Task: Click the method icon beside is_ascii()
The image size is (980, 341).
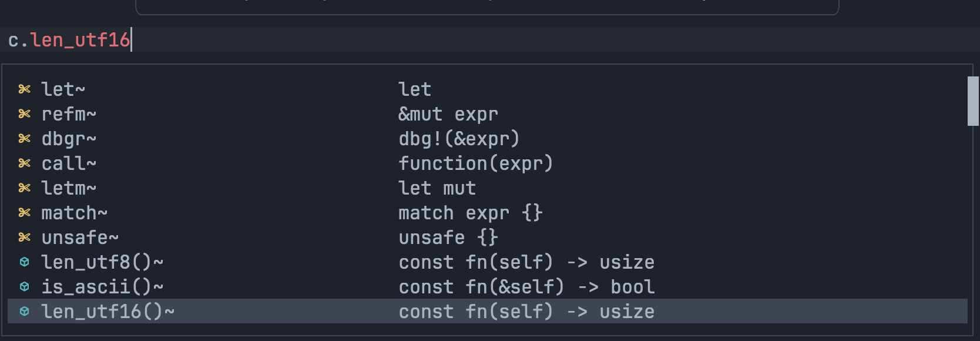Action: [24, 286]
